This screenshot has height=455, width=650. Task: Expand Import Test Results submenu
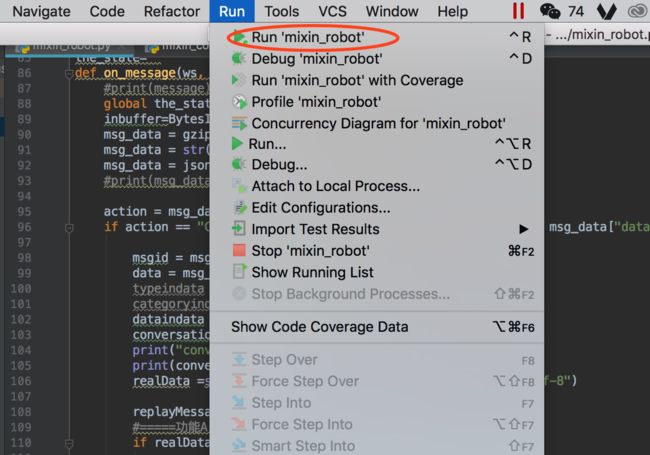click(377, 229)
